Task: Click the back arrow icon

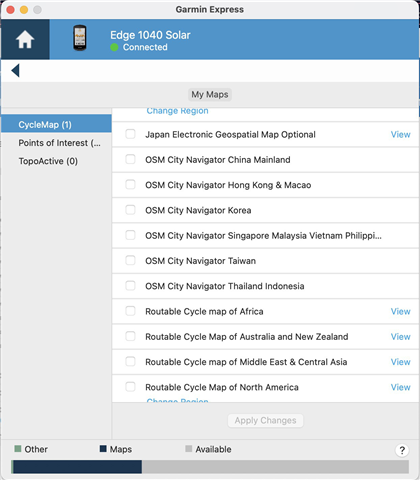Action: tap(15, 70)
